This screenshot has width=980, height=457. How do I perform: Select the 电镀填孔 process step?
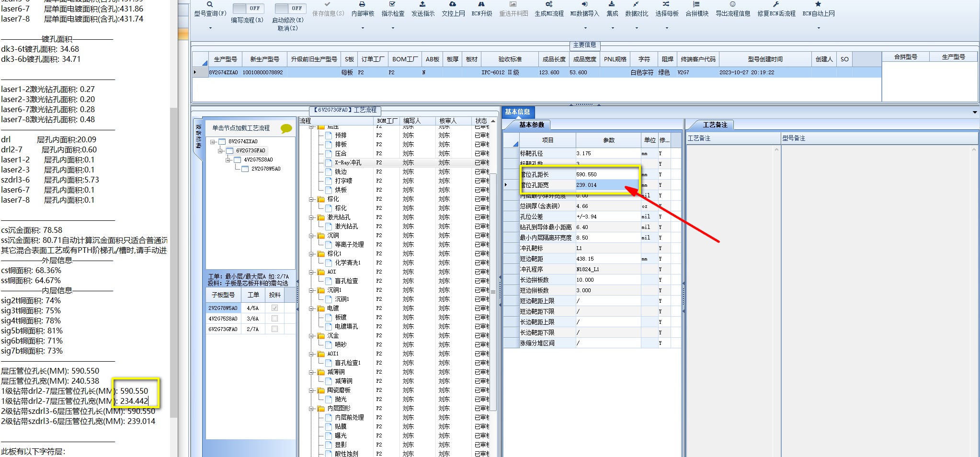pyautogui.click(x=346, y=326)
